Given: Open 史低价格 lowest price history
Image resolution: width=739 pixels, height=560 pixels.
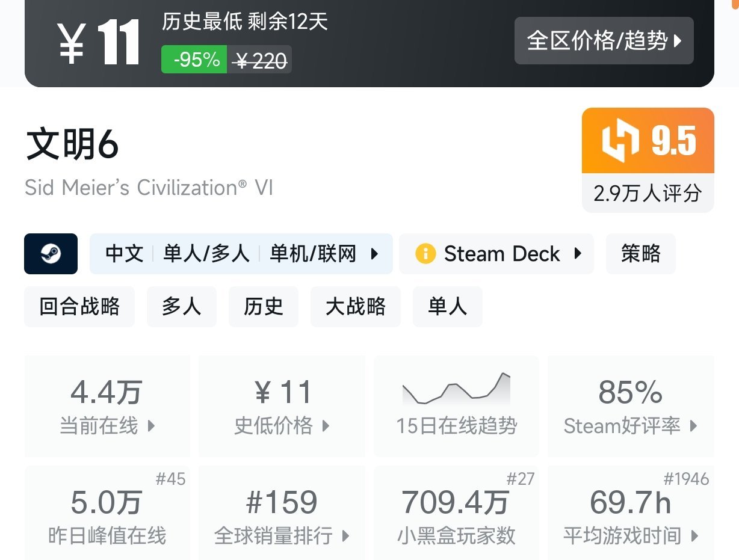Looking at the screenshot, I should pos(282,406).
